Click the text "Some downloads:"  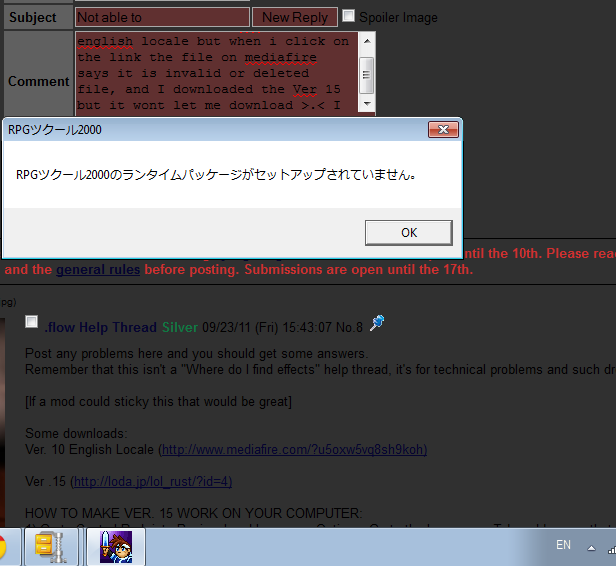tap(76, 434)
